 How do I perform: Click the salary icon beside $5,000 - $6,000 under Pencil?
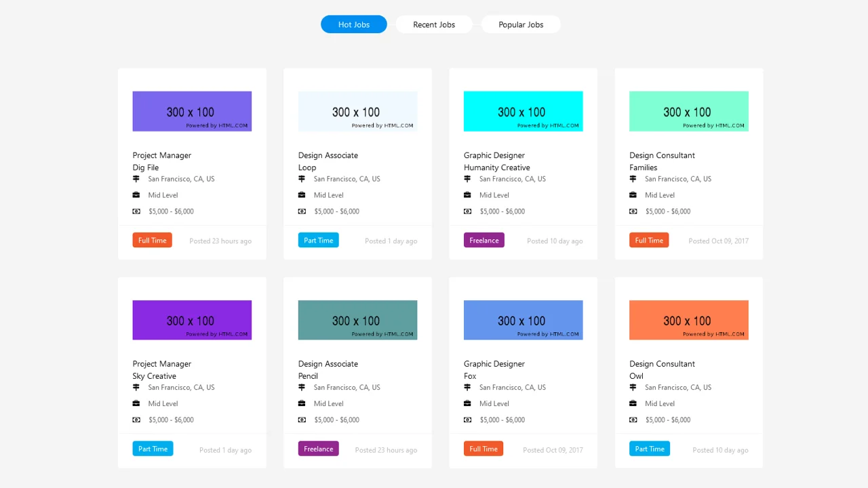[301, 420]
